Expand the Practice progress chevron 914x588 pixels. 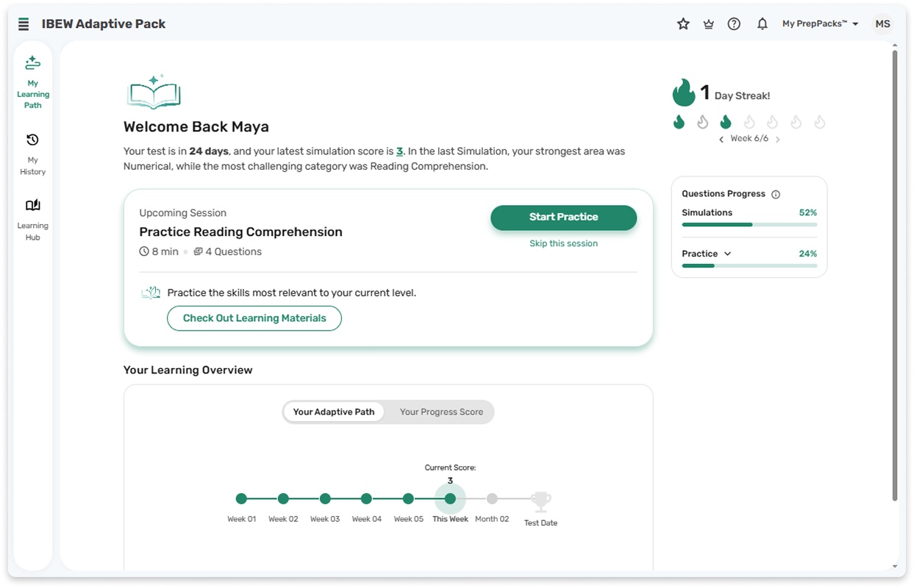point(727,254)
